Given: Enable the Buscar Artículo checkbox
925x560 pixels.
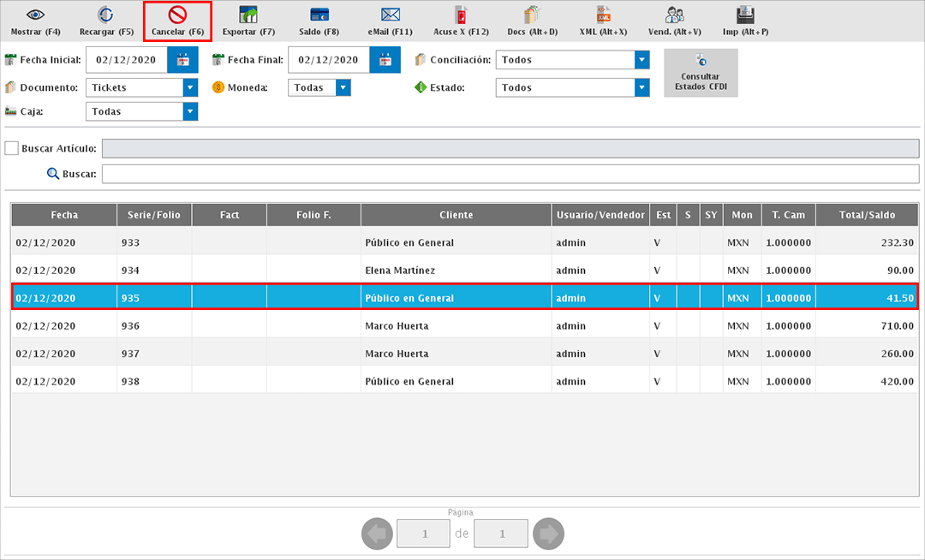Looking at the screenshot, I should (x=12, y=148).
